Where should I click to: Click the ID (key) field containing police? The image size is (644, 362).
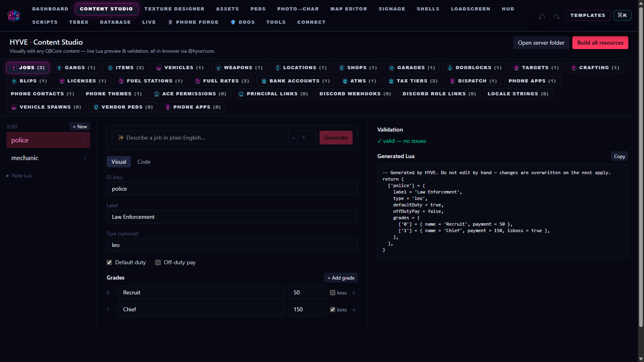click(232, 189)
